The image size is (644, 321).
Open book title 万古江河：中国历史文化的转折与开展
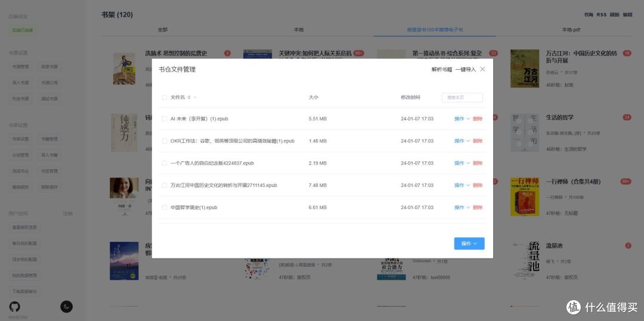point(581,57)
